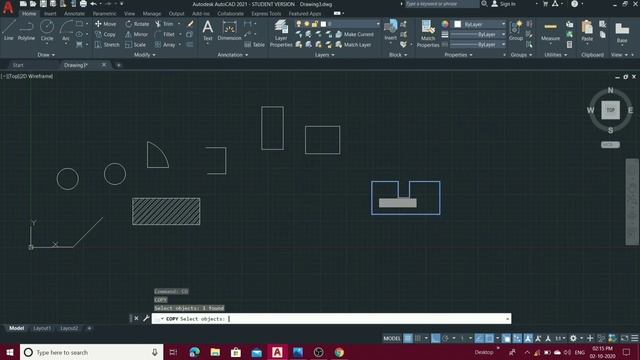The width and height of the screenshot is (640, 360).
Task: Activate the Scale command
Action: point(136,44)
